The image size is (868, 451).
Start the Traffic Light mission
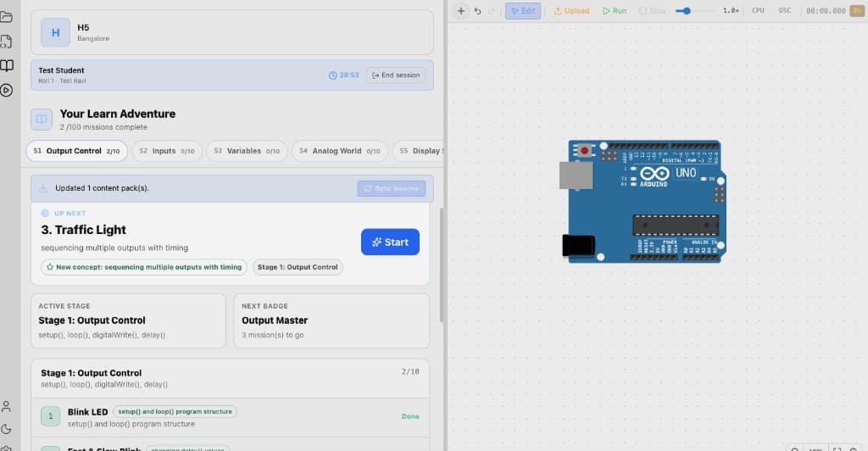(390, 242)
